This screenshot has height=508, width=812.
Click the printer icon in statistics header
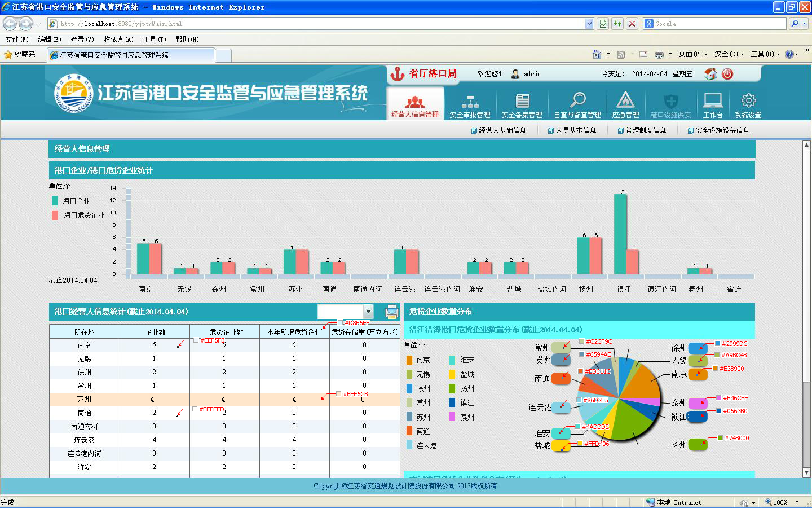tap(392, 312)
